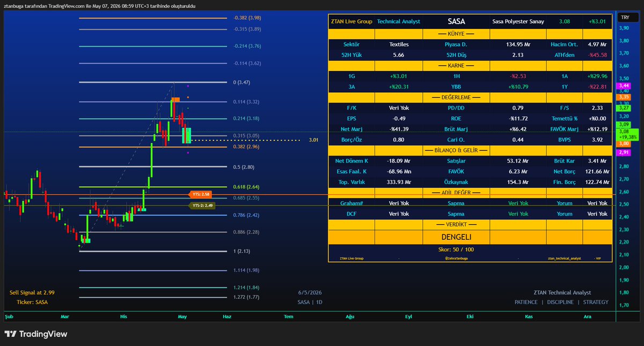Click Fibonacci label -0.315 (3.89)
This screenshot has height=346, width=644.
(247, 29)
